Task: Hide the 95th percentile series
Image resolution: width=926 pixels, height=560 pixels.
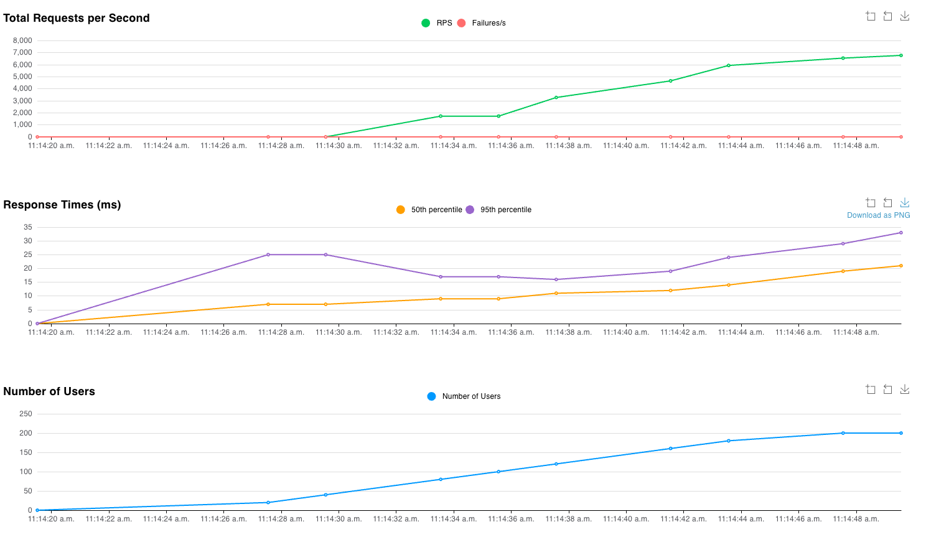Action: tap(498, 210)
